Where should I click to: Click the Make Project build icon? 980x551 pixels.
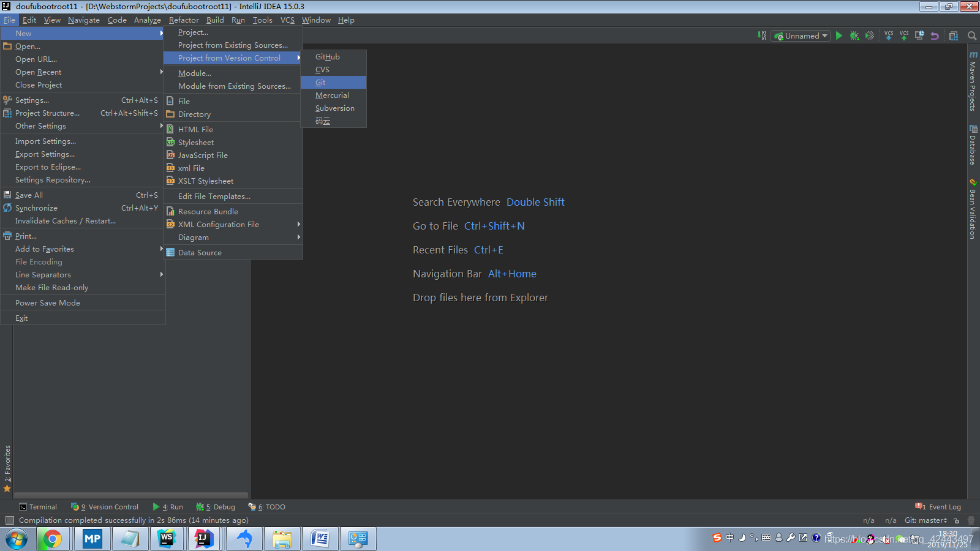(761, 36)
